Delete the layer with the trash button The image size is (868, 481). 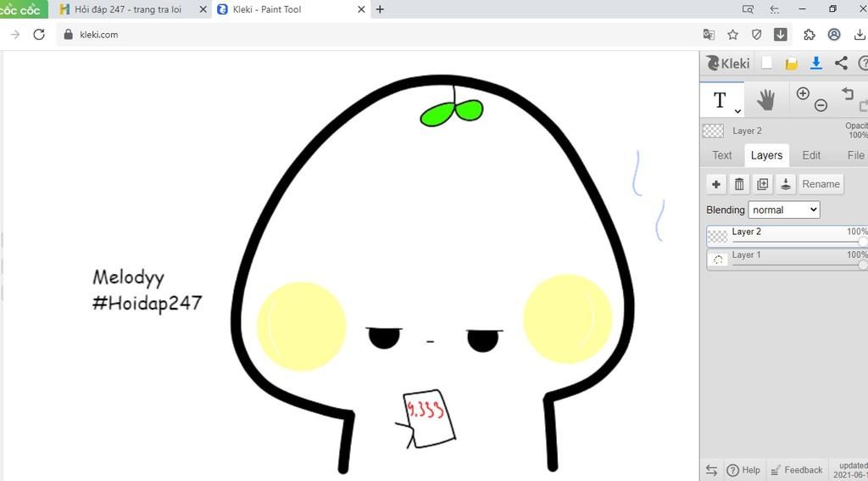739,184
